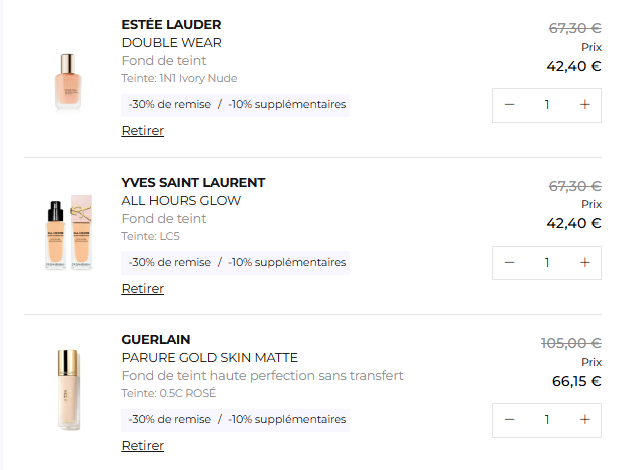Screen dimensions: 618x470
Task: Open PARURE GOLD SKIN MATTE product title
Action: [x=210, y=357]
